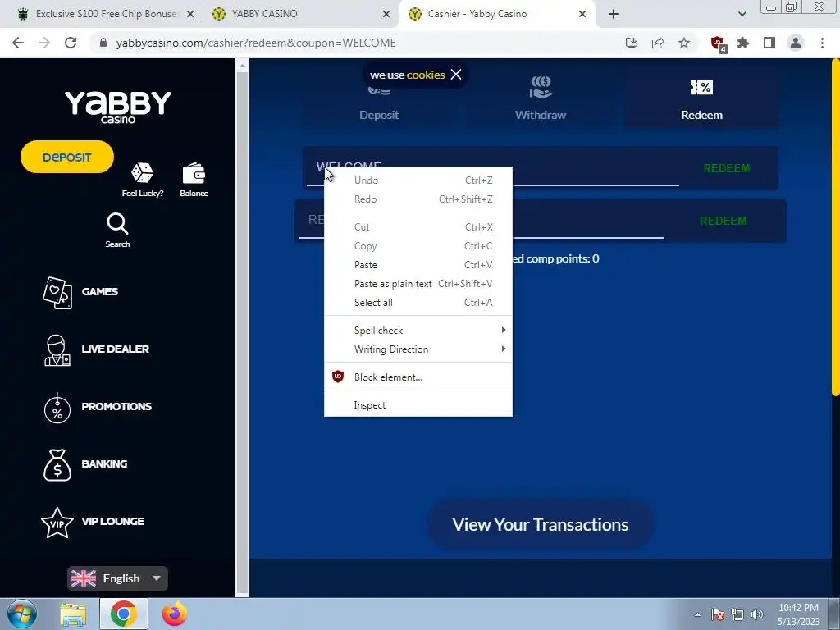840x630 pixels.
Task: Dismiss the cookies notice with X
Action: (456, 75)
